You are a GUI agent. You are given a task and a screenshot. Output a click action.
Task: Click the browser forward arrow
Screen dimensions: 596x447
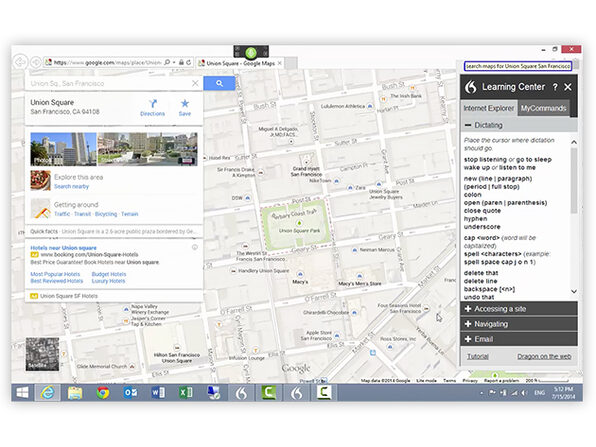(x=35, y=62)
